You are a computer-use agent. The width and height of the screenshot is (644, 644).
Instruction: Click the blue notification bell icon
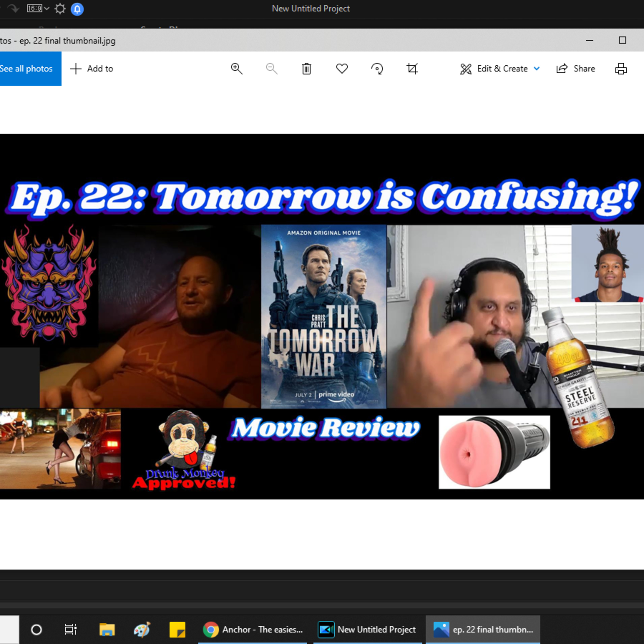click(77, 9)
